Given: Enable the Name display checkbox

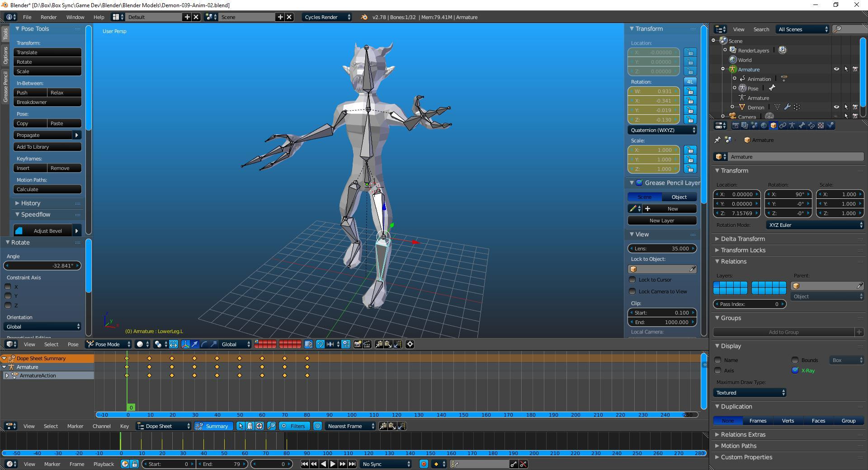Looking at the screenshot, I should tap(718, 360).
